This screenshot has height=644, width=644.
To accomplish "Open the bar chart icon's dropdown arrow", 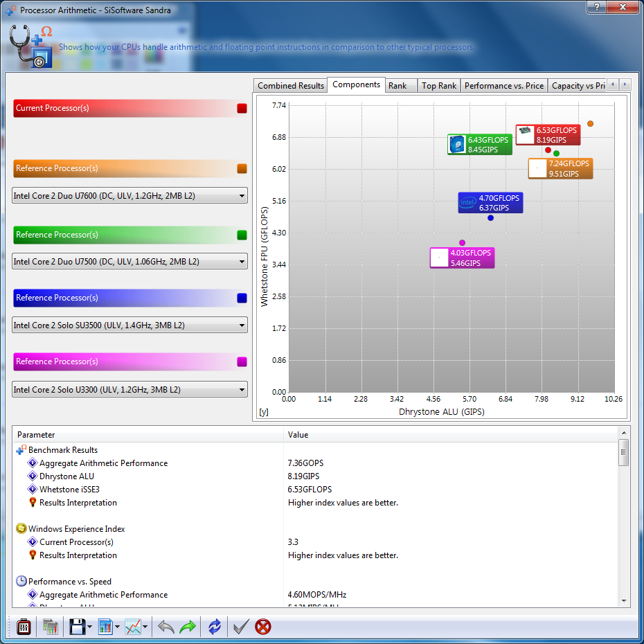I will pyautogui.click(x=117, y=627).
